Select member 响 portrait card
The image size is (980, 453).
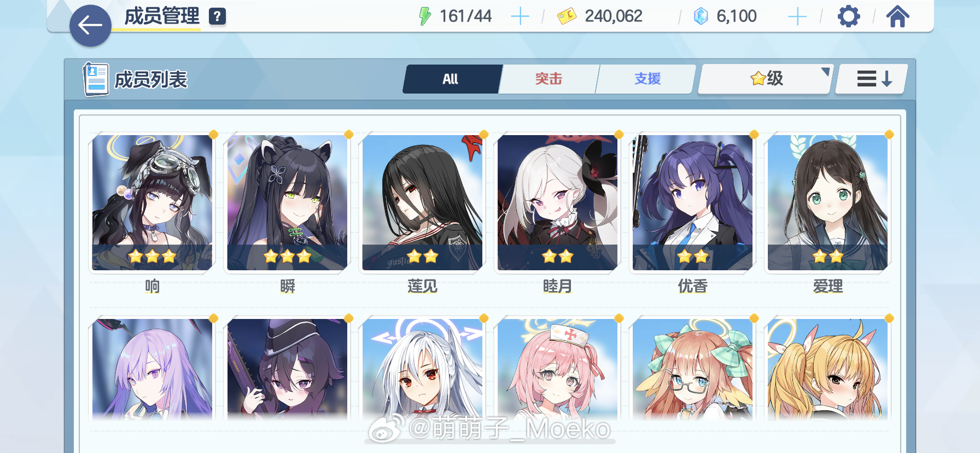click(x=152, y=202)
